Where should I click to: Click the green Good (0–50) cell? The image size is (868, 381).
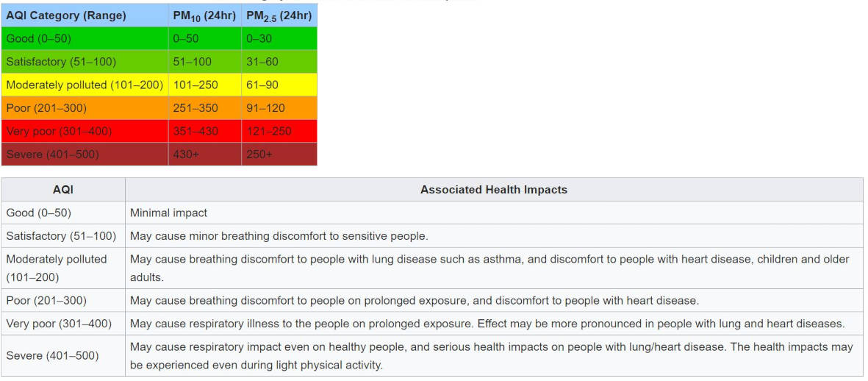85,38
